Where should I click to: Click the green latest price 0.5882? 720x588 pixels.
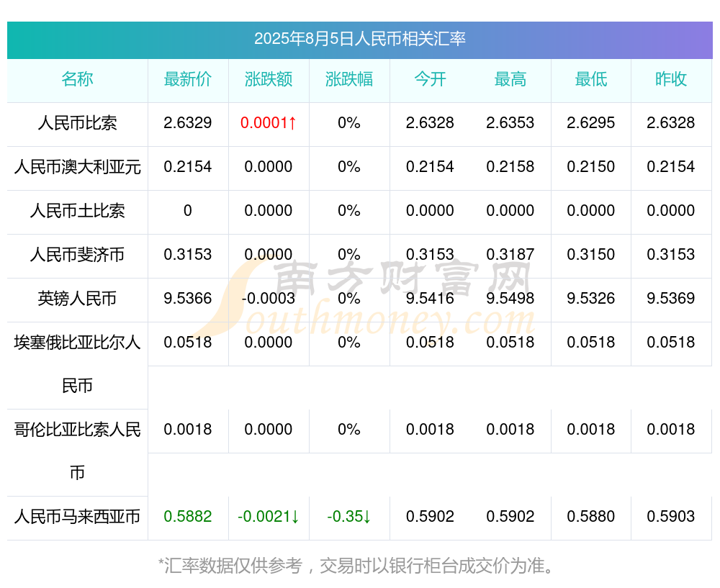click(188, 516)
